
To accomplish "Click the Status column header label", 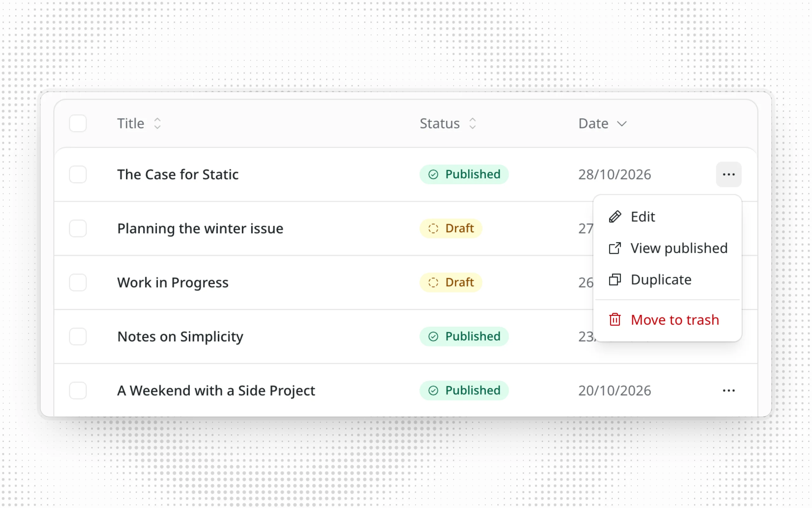I will [440, 123].
